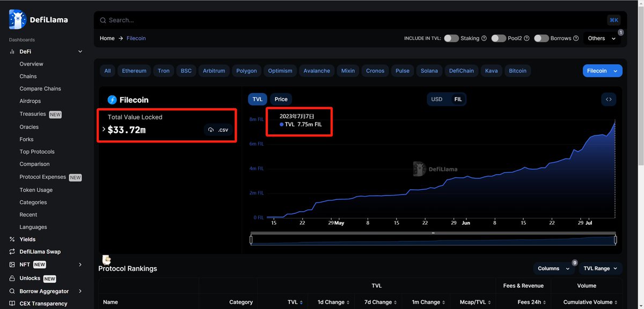Sort by 1m Change column
Screen dimensions: 644x309
tap(445, 303)
